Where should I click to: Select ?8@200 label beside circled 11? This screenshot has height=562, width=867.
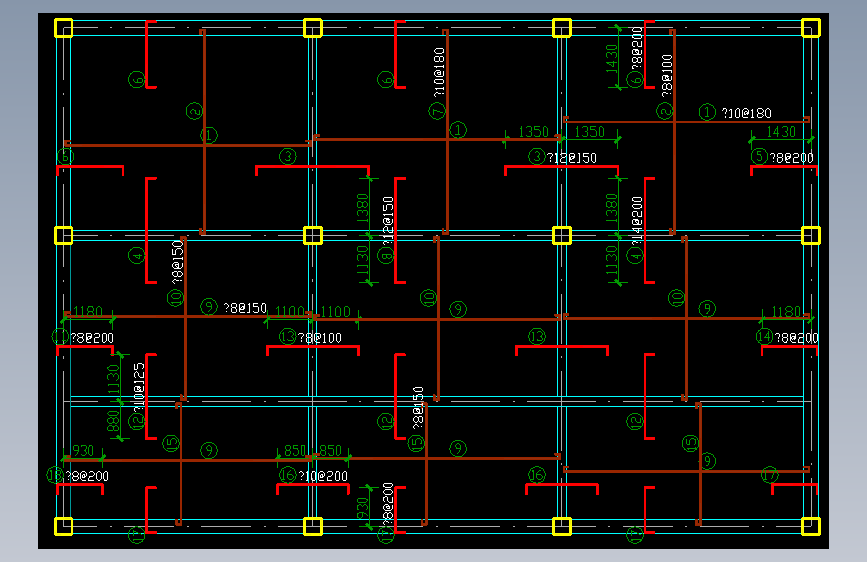coord(92,338)
